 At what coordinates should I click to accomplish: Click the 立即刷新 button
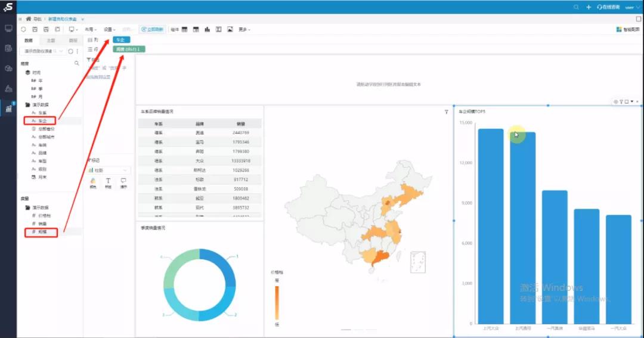pyautogui.click(x=153, y=29)
